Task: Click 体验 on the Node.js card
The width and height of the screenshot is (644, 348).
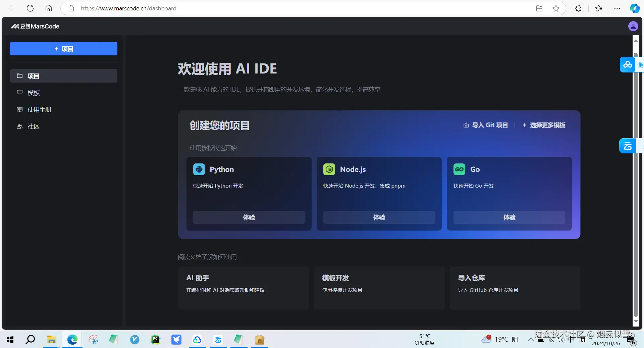Action: tap(379, 217)
